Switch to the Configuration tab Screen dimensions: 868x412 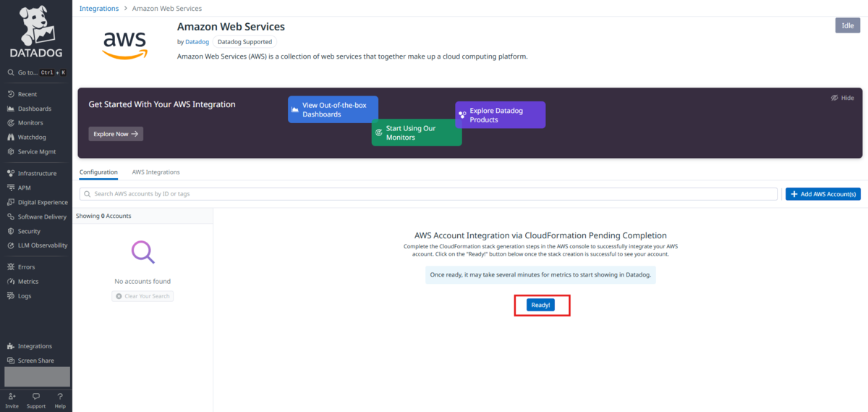pyautogui.click(x=98, y=172)
